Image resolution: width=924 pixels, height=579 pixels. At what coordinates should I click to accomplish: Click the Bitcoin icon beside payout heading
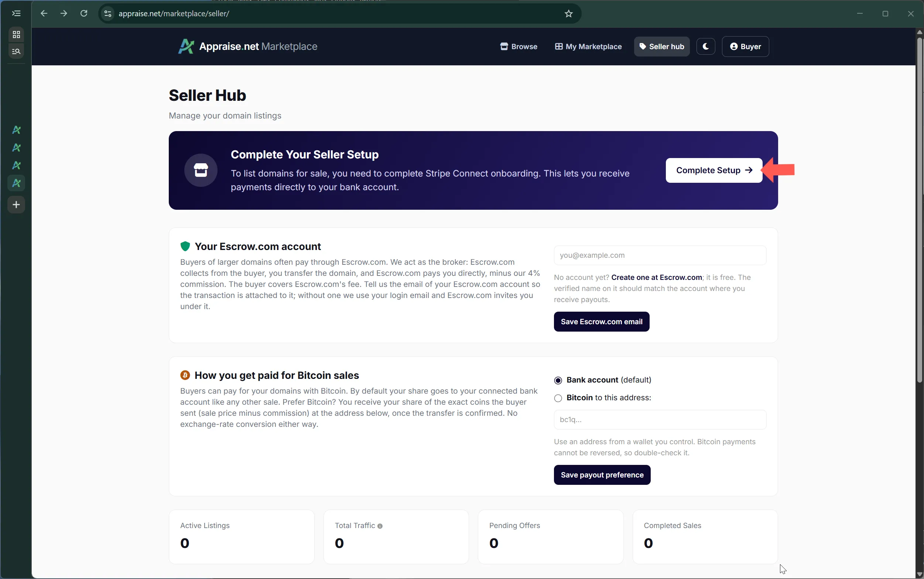(x=185, y=375)
